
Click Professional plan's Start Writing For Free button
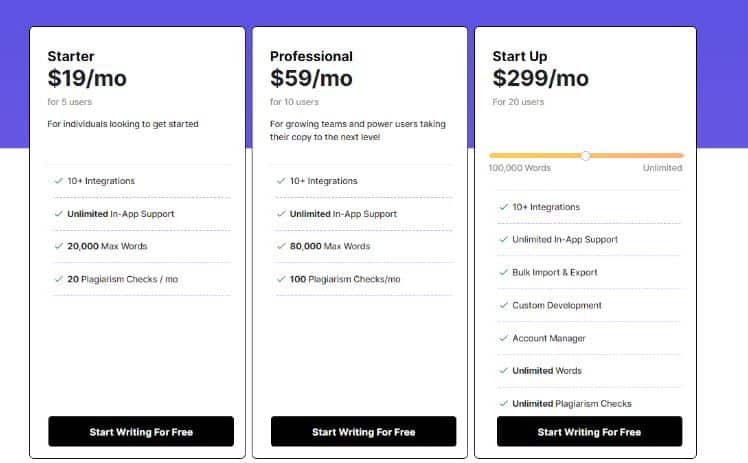(x=364, y=432)
